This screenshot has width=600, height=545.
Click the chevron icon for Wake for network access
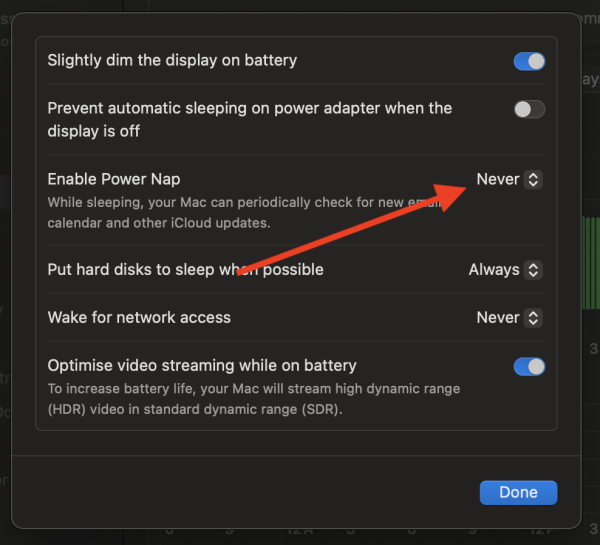point(534,317)
